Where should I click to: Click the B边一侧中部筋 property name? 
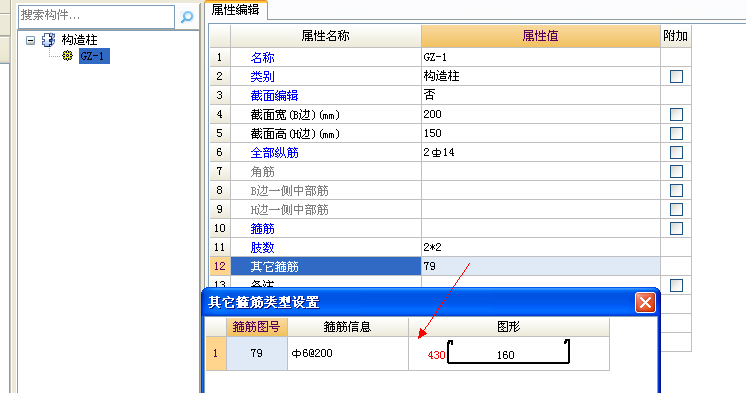(289, 190)
